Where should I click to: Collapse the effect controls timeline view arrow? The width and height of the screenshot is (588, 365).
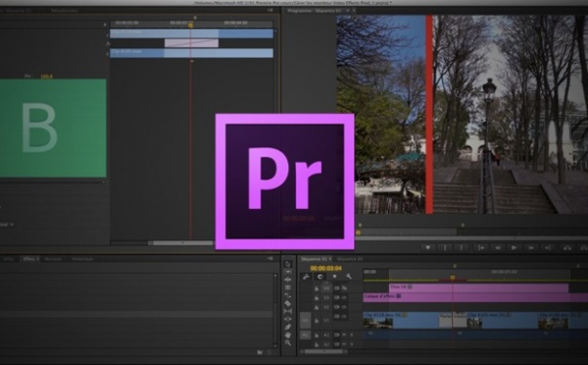tap(105, 25)
